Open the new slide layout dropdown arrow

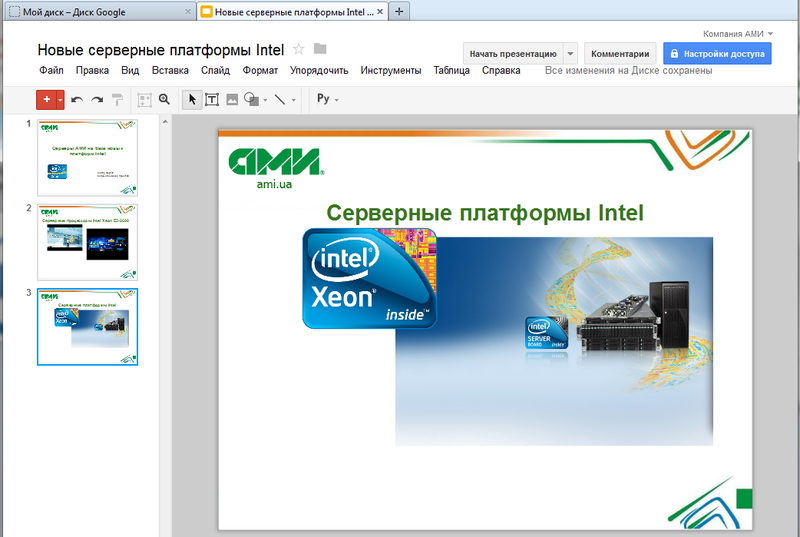[60, 99]
